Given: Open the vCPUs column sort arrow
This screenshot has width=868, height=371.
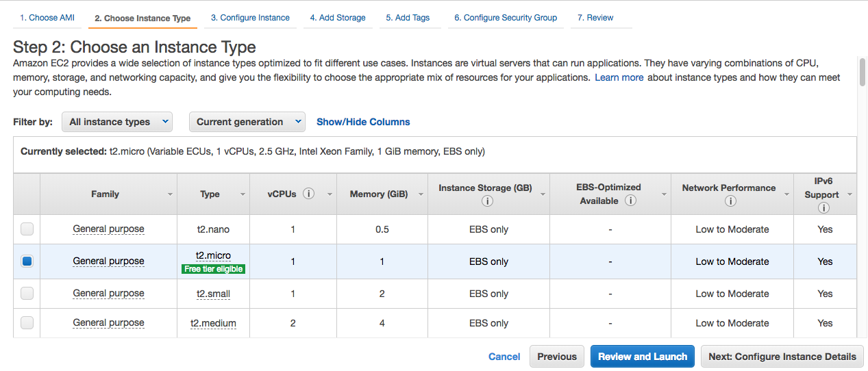Looking at the screenshot, I should click(x=330, y=195).
